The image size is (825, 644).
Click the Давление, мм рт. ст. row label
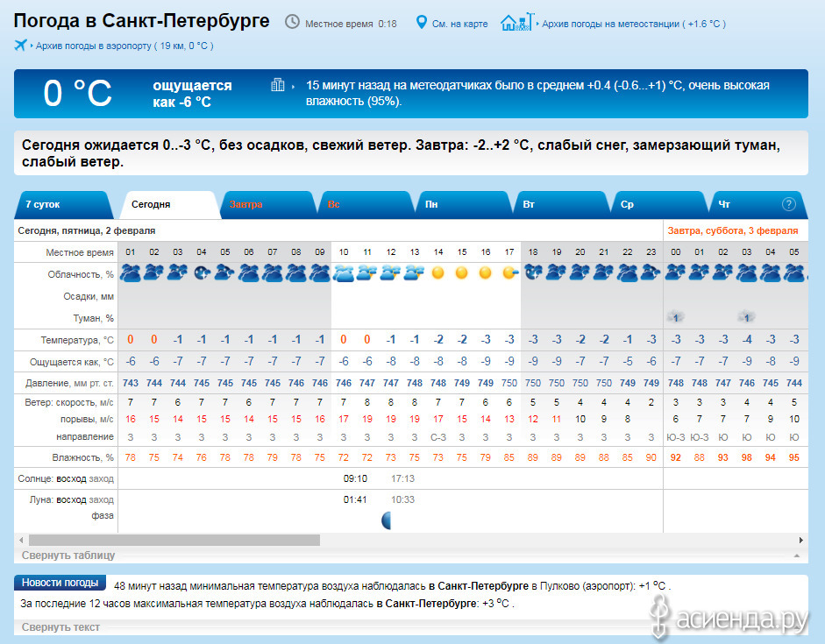pos(69,383)
